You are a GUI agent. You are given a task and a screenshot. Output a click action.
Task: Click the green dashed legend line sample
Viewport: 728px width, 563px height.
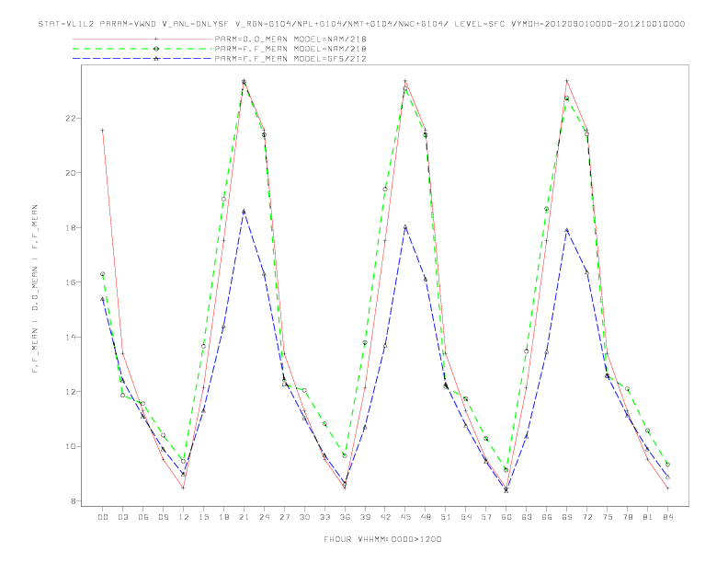(142, 49)
